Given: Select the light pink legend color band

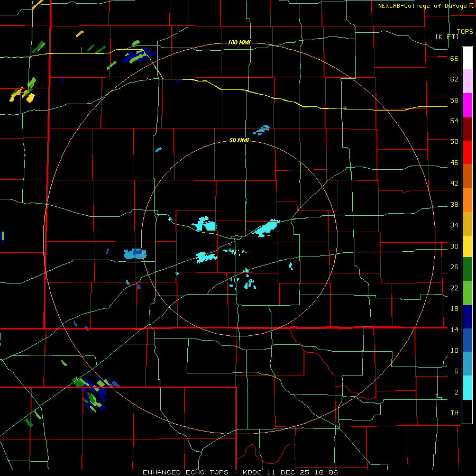Looking at the screenshot, I should (x=467, y=81).
